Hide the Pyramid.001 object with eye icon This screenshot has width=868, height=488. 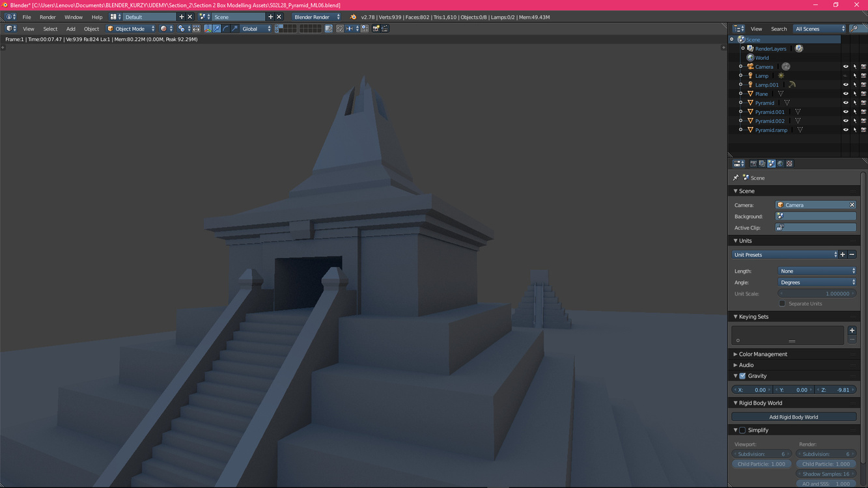tap(846, 112)
